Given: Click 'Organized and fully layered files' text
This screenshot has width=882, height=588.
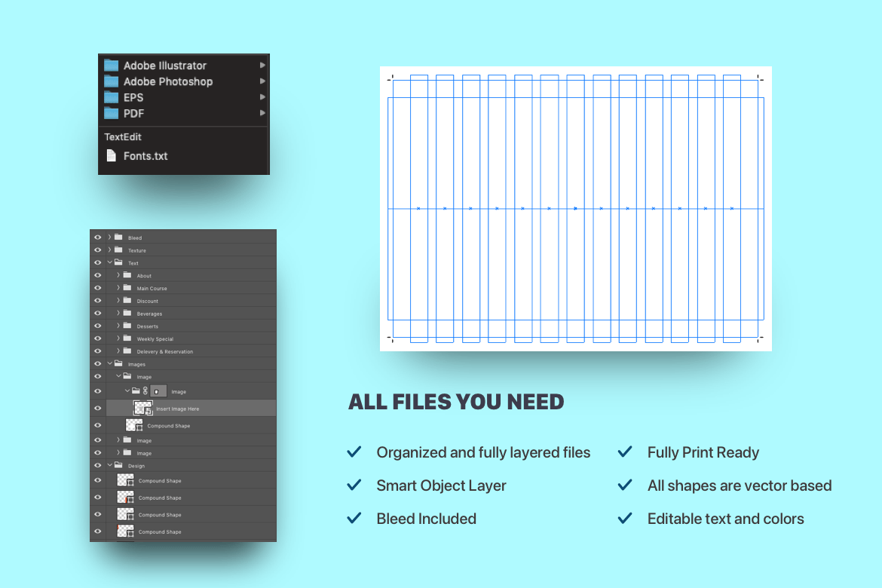Looking at the screenshot, I should pyautogui.click(x=483, y=452).
